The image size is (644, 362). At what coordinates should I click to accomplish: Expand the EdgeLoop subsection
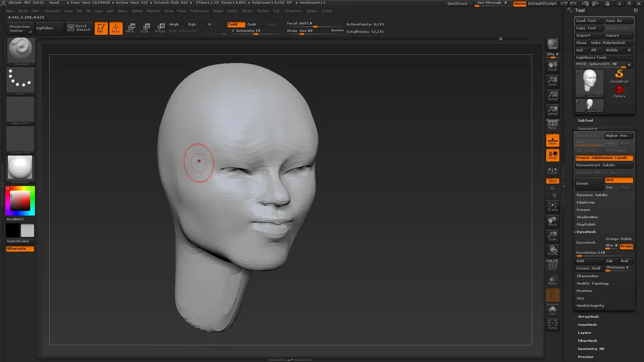click(586, 203)
